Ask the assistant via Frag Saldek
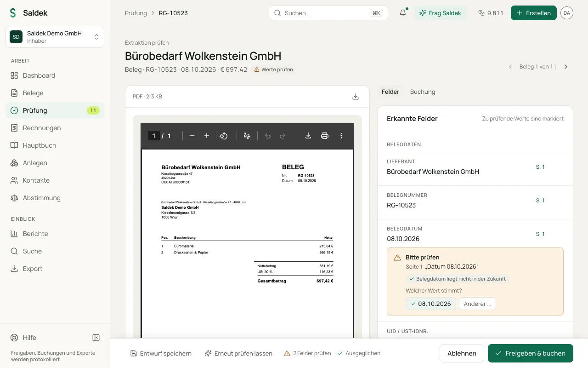Image resolution: width=588 pixels, height=368 pixels. coord(441,13)
